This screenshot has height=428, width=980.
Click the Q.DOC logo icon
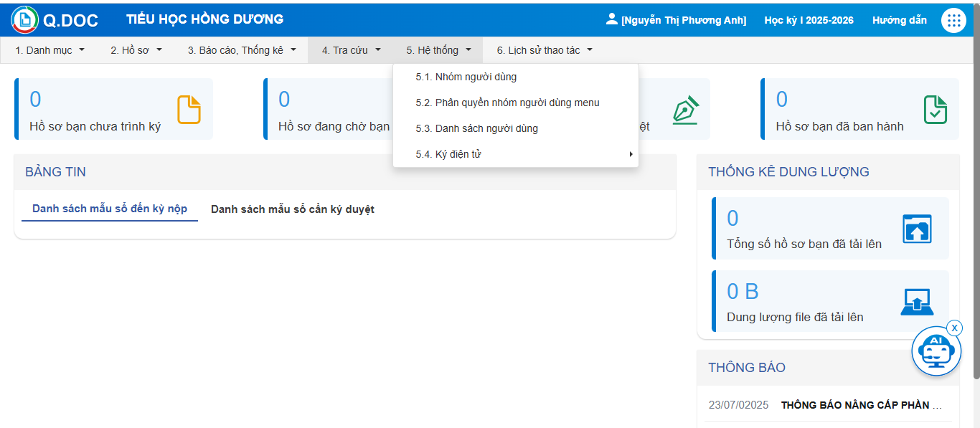tap(24, 20)
